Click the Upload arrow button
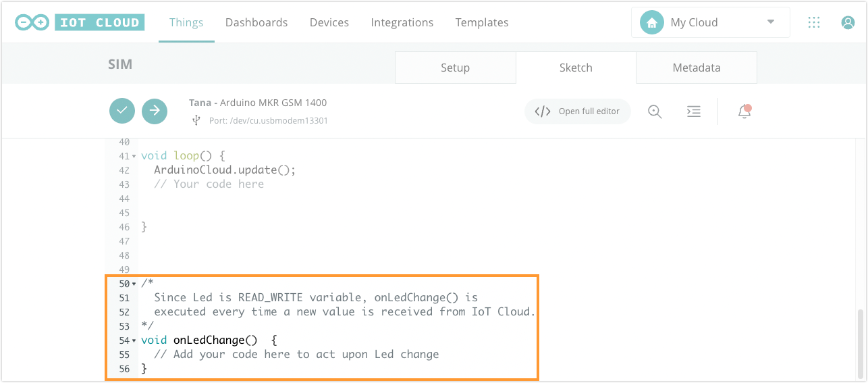This screenshot has width=868, height=383. (x=155, y=111)
